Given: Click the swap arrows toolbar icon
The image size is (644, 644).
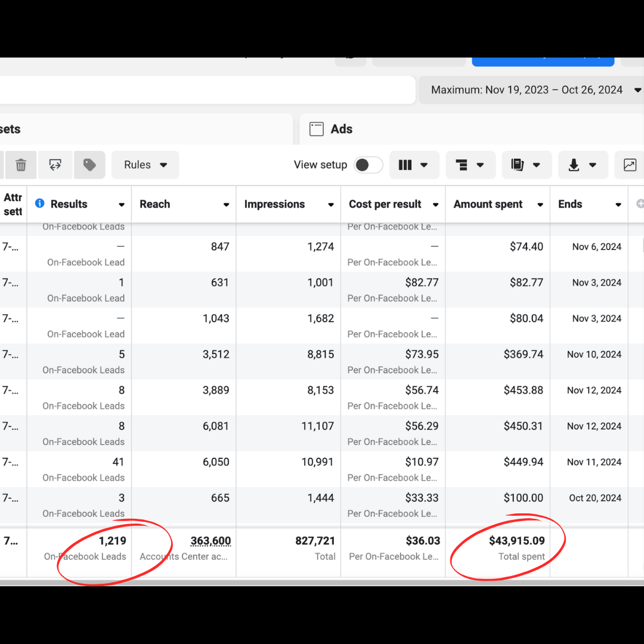Looking at the screenshot, I should (x=55, y=165).
